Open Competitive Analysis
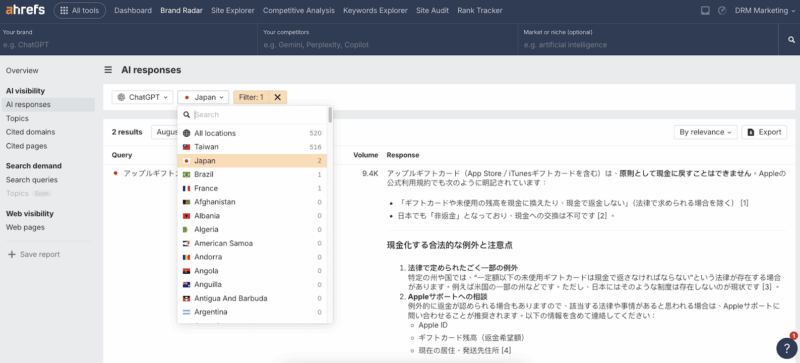The height and width of the screenshot is (363, 800). [x=299, y=11]
